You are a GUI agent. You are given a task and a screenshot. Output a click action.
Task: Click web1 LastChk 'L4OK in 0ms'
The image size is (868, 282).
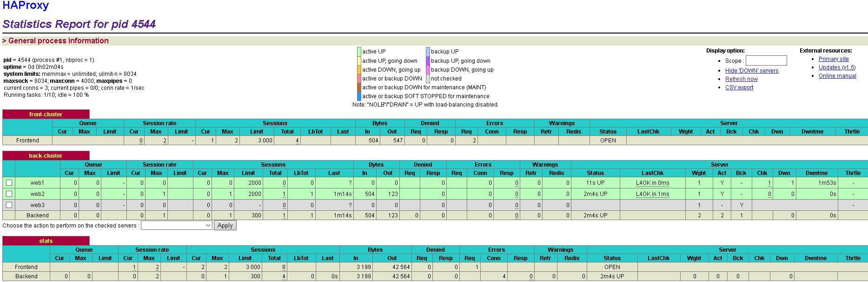652,183
